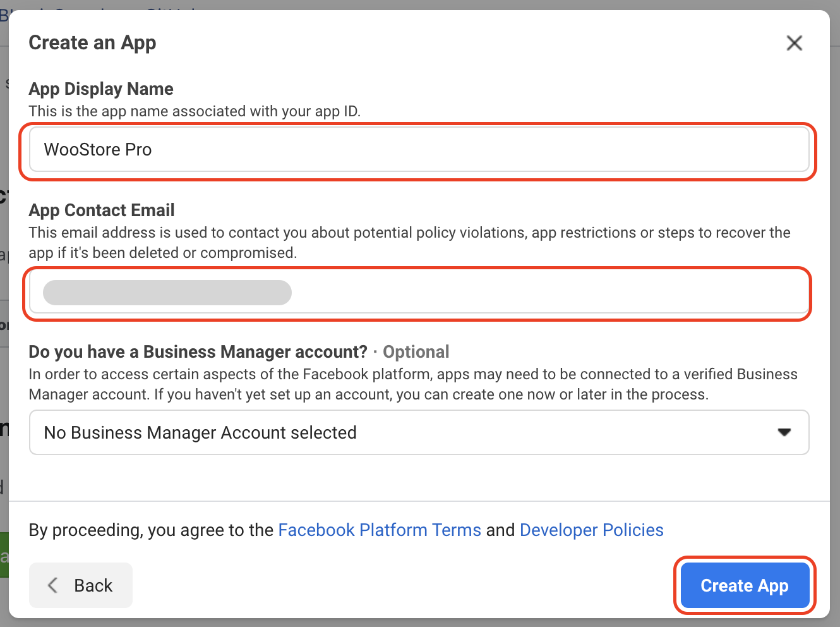Go back using the Back button

click(80, 585)
